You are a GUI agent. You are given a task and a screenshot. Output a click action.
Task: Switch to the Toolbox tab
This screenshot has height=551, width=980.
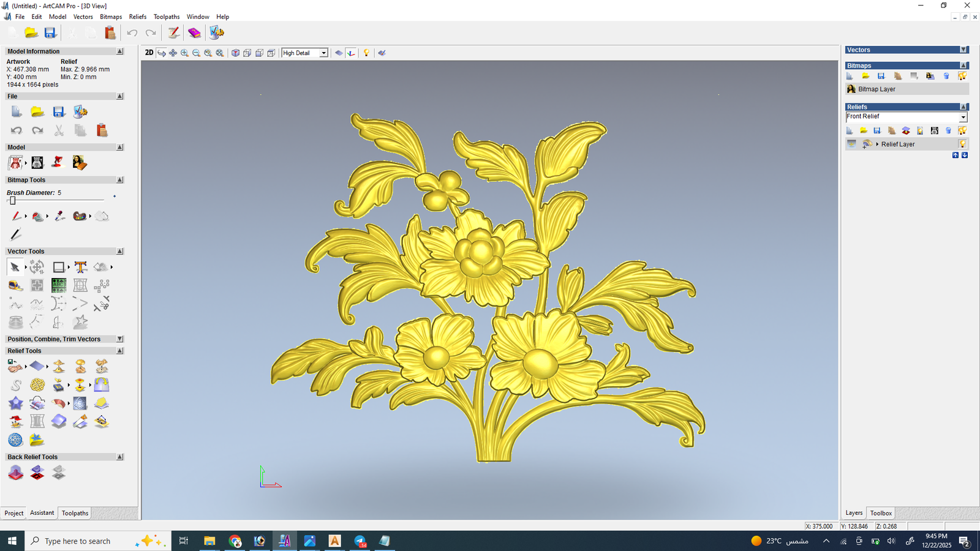[881, 513]
